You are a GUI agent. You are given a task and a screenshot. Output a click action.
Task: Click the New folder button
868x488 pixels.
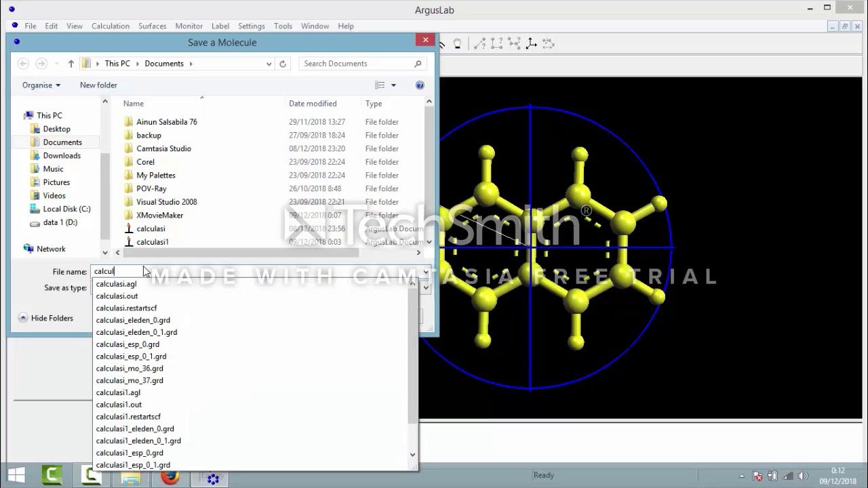[98, 85]
